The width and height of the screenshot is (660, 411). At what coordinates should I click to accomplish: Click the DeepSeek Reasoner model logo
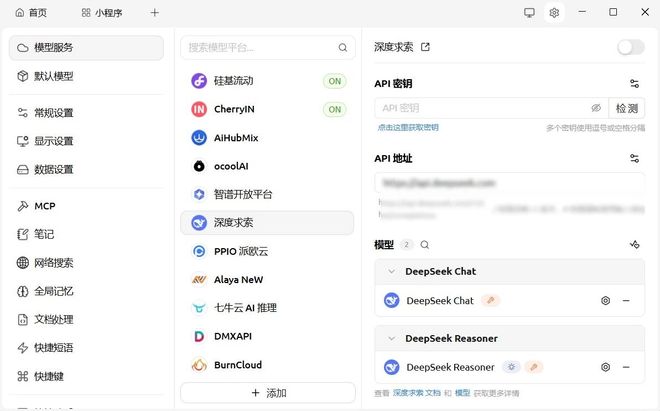click(x=391, y=367)
